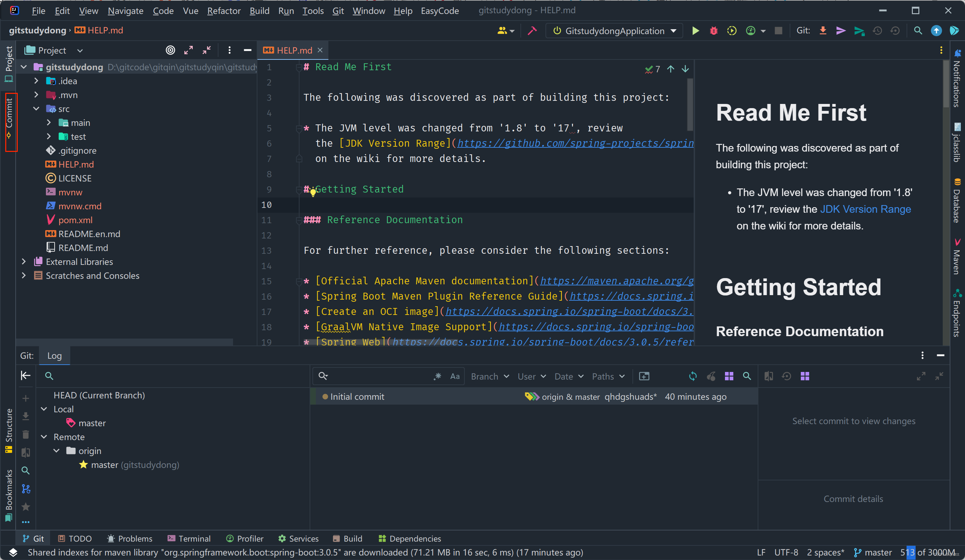This screenshot has width=965, height=560.
Task: Click editor vertical scrollbar
Action: click(690, 104)
